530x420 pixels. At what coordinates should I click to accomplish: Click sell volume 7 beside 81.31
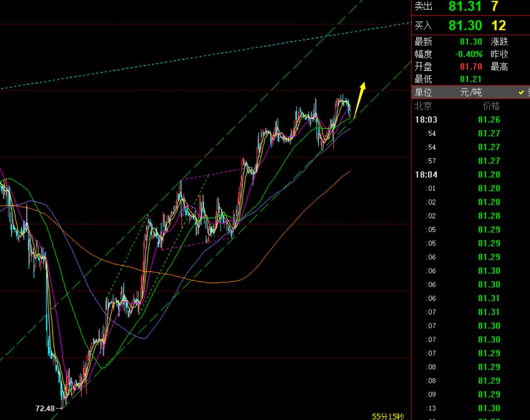point(495,6)
